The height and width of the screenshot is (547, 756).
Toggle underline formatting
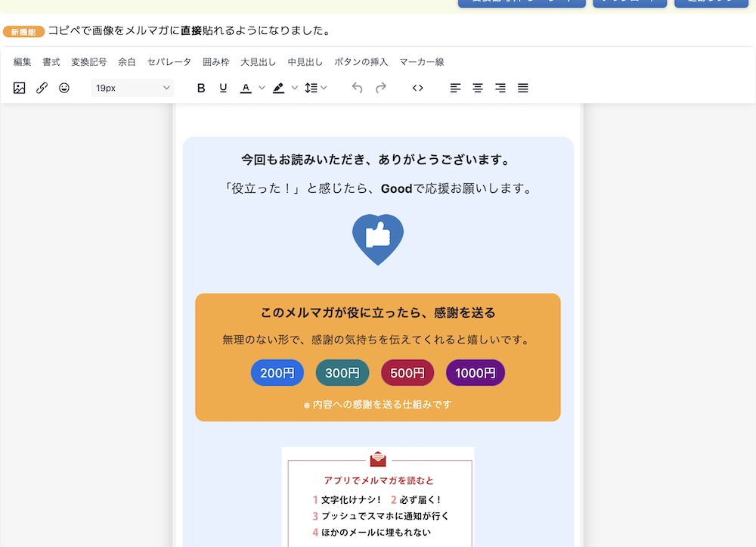(x=223, y=88)
